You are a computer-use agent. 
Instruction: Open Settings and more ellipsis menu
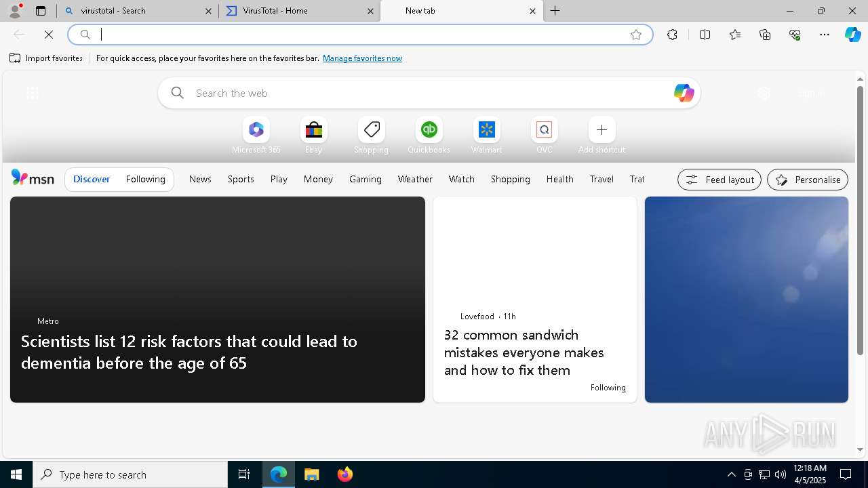point(825,35)
